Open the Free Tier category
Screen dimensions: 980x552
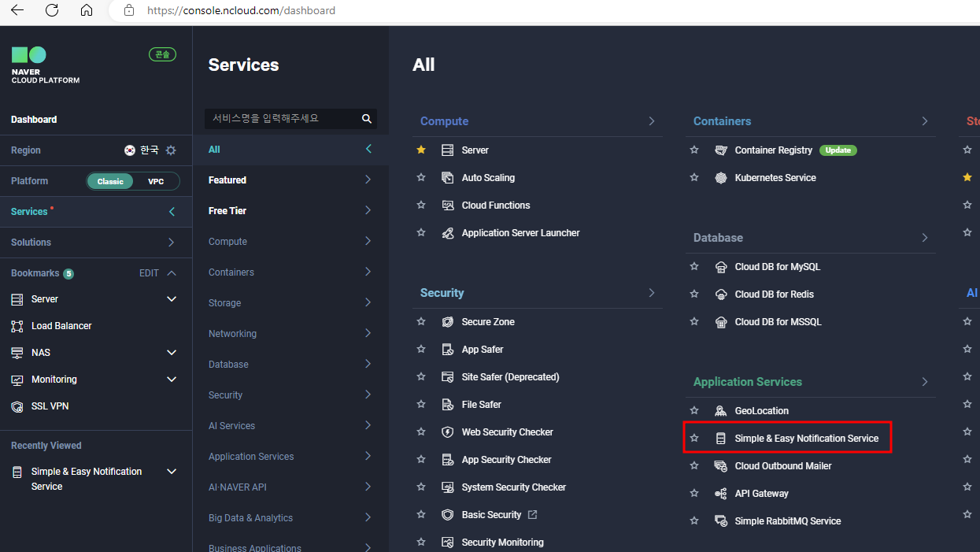291,211
